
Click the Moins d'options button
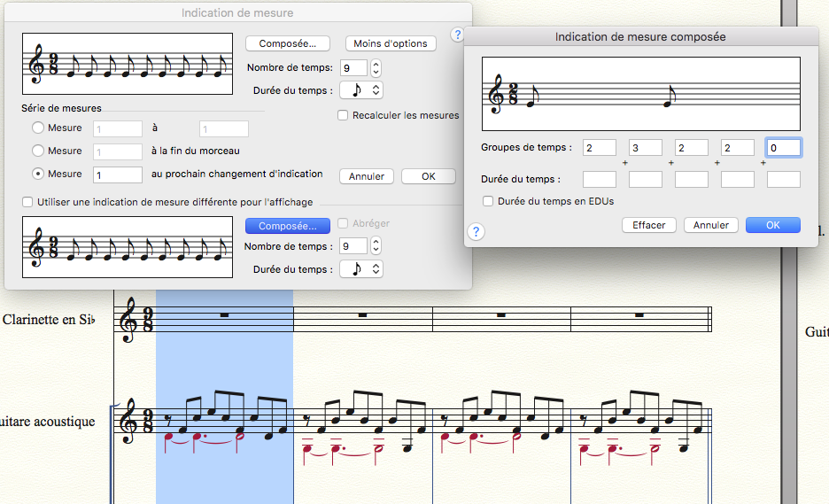click(x=391, y=43)
